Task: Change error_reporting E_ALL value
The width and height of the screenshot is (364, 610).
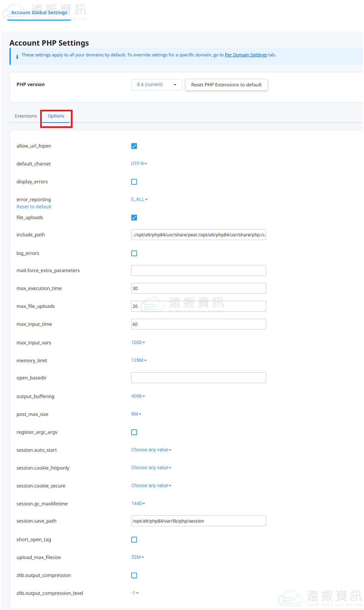Action: click(139, 199)
